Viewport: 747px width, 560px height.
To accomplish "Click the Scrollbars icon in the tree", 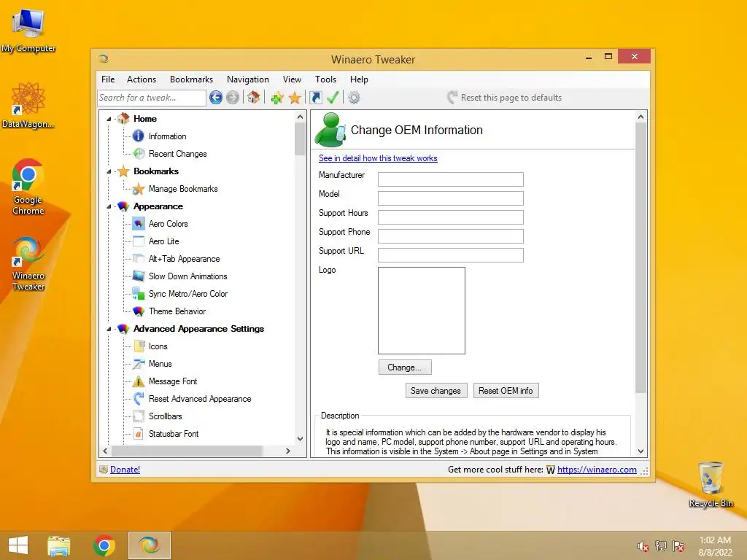I will pos(139,416).
